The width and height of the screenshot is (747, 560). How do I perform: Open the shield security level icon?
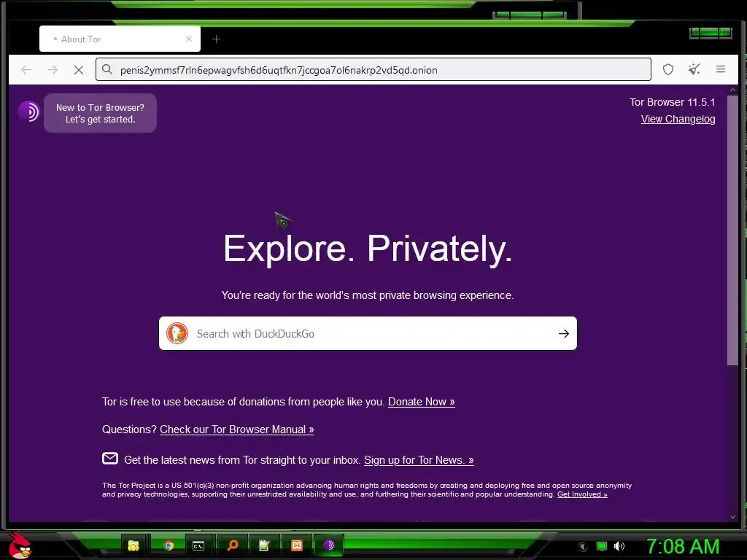pyautogui.click(x=668, y=69)
